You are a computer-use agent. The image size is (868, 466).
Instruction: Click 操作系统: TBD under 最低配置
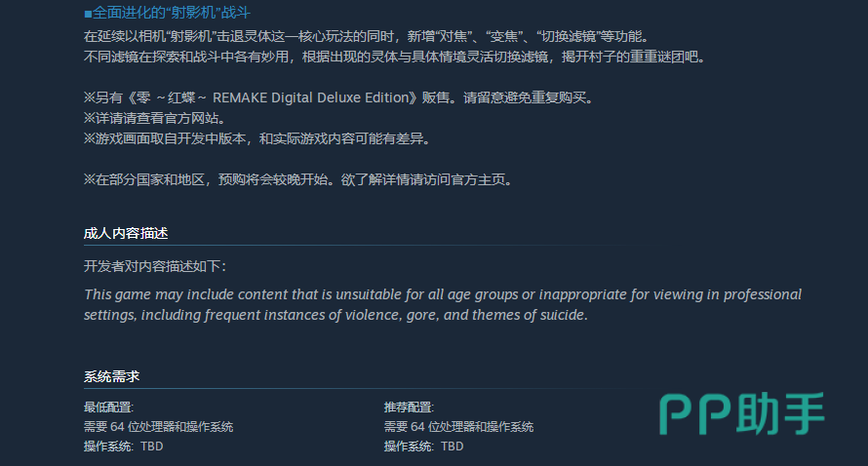124,447
